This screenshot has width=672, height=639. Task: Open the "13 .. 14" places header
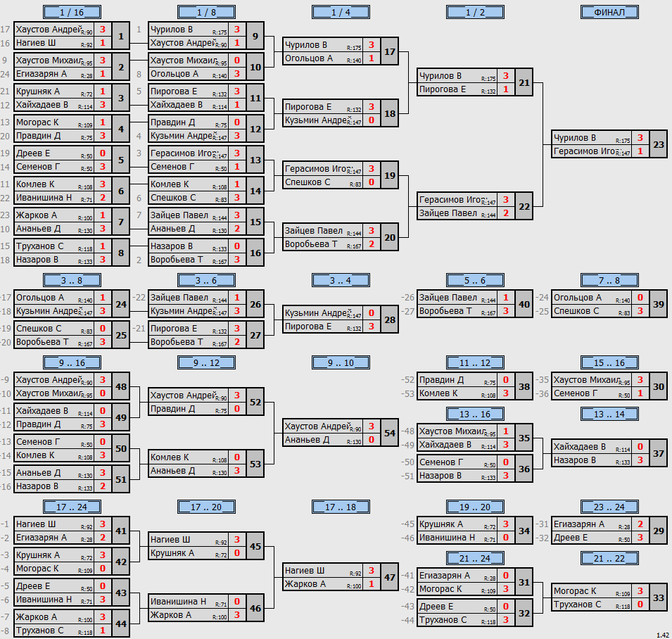(x=609, y=414)
